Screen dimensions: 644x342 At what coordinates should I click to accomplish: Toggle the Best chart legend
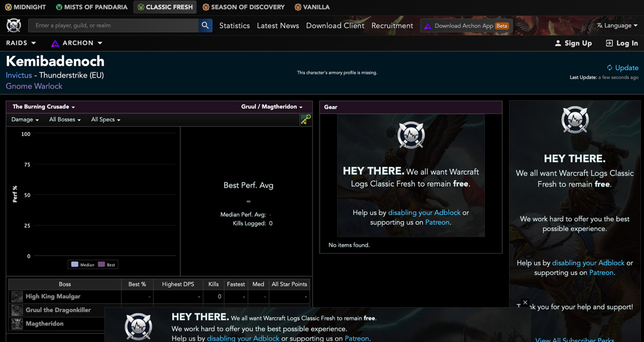point(106,264)
